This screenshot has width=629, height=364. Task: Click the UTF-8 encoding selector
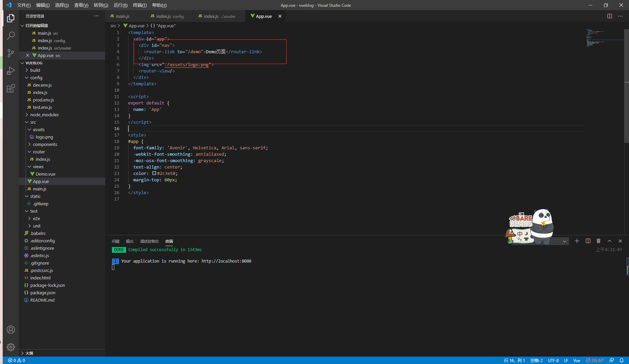coord(553,360)
